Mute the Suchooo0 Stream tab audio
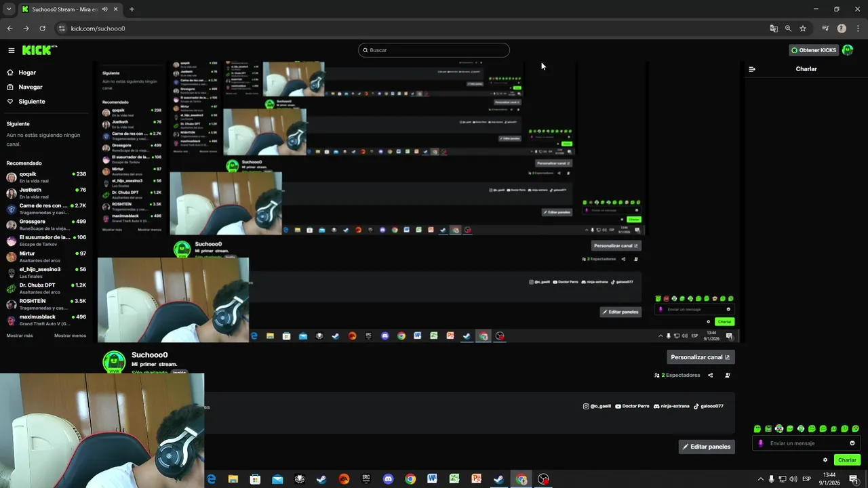 point(104,9)
